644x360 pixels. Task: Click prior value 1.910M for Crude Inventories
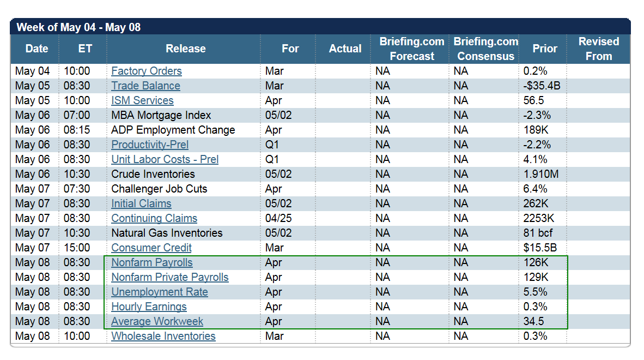tap(541, 174)
